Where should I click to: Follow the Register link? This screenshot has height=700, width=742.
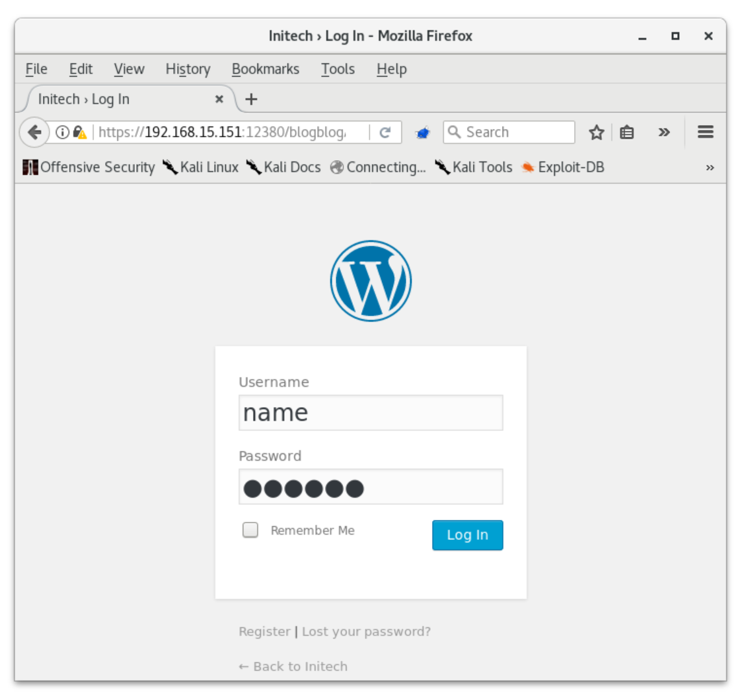pos(265,631)
